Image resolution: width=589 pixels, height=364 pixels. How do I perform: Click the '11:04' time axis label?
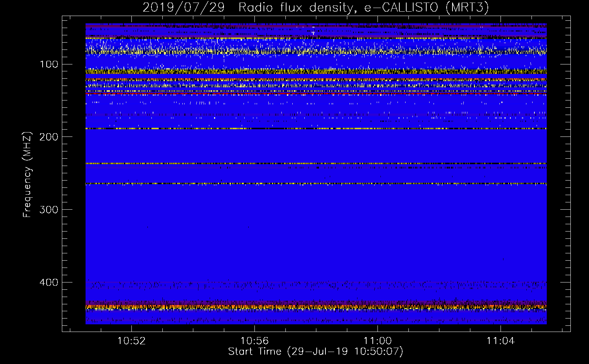pyautogui.click(x=501, y=341)
